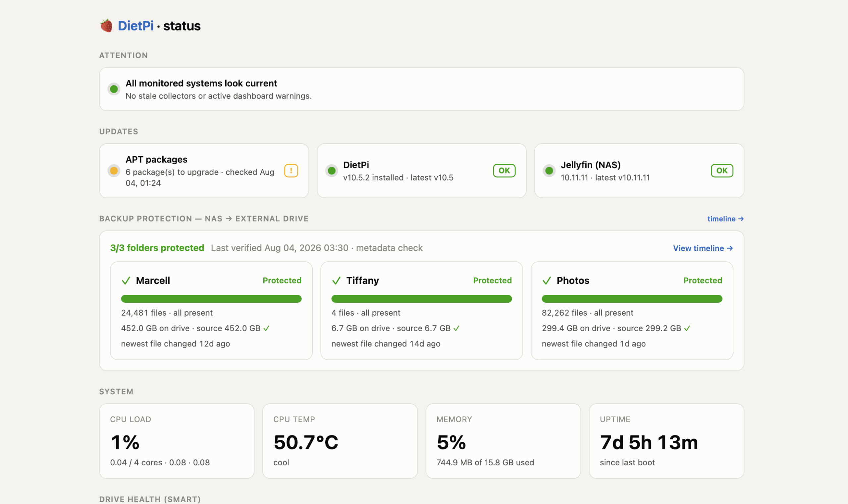Image resolution: width=848 pixels, height=504 pixels.
Task: Click '744.9 MB of 15.8 GB used' text
Action: tap(485, 463)
